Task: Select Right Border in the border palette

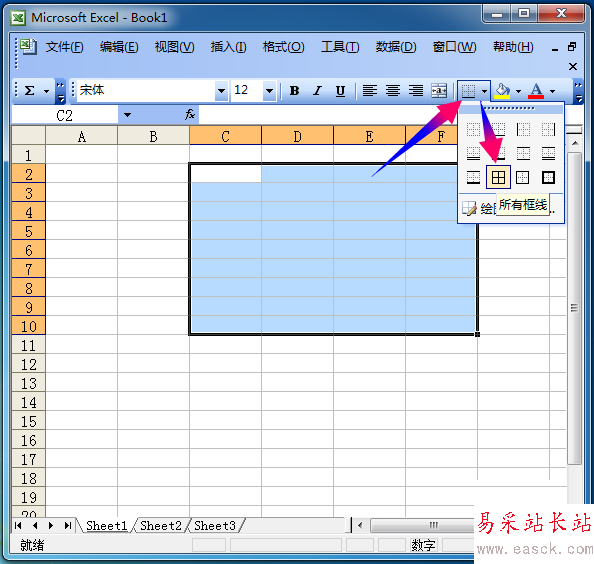Action: [x=548, y=130]
